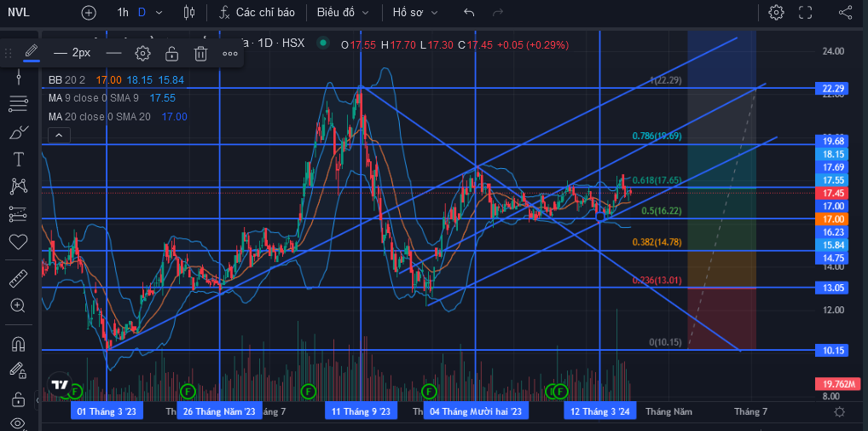Open the favorites heart icon
Viewport: 868px width, 431px height.
tap(18, 242)
